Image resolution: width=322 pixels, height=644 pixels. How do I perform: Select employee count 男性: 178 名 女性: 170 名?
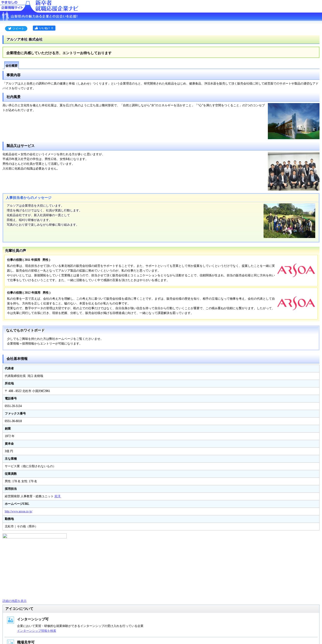click(x=21, y=481)
